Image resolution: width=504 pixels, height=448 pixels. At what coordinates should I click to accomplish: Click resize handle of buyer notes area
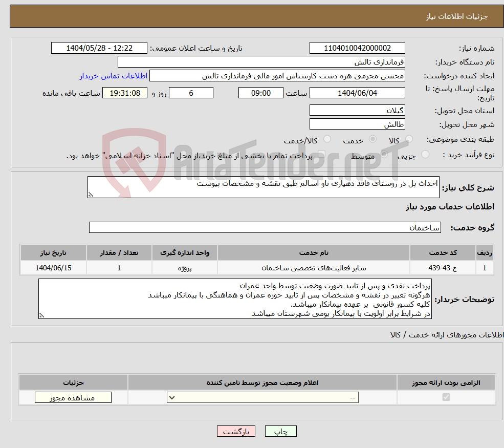41,315
